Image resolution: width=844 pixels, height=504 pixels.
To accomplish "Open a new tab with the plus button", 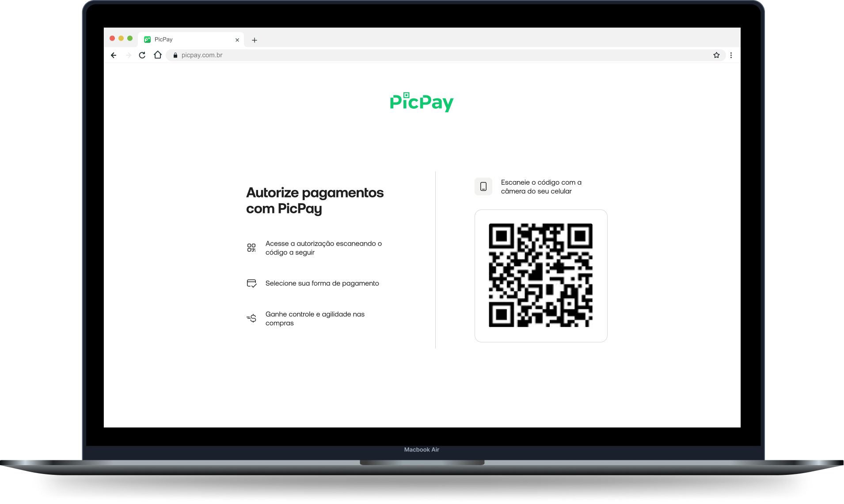I will tap(255, 40).
